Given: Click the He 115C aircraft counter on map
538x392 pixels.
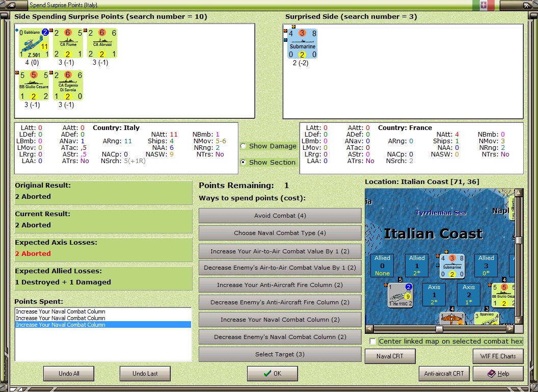Looking at the screenshot, I should coord(400,295).
